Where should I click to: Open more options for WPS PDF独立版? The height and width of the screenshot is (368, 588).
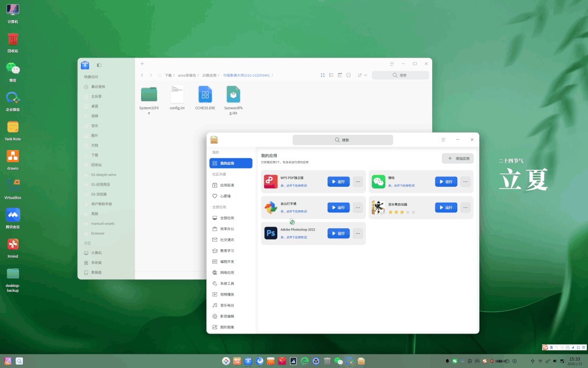tap(358, 182)
